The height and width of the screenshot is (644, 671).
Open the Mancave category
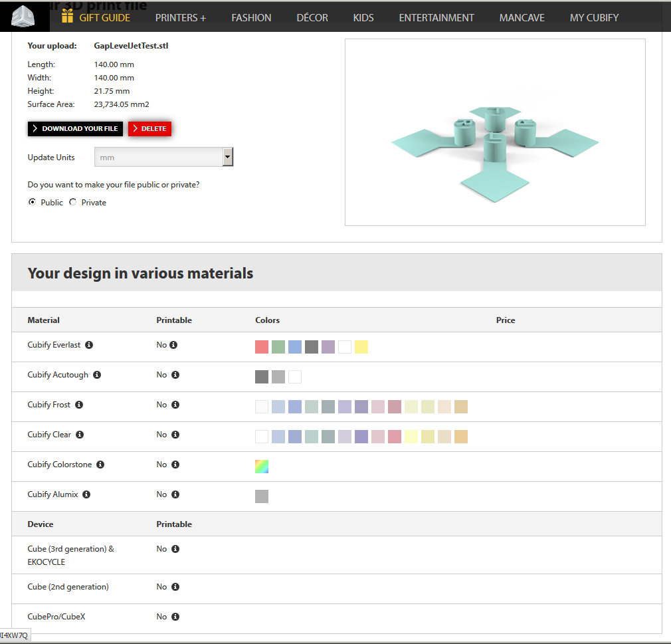pyautogui.click(x=522, y=18)
